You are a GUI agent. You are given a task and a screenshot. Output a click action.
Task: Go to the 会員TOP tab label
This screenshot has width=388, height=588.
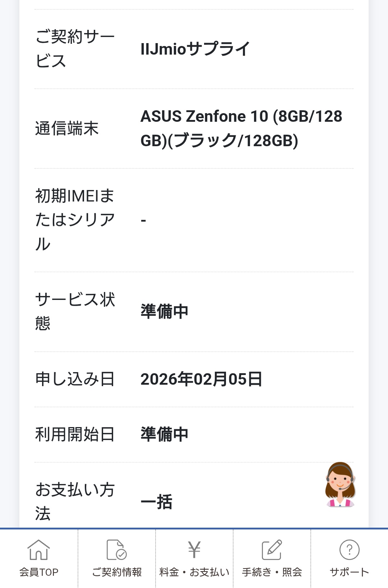click(38, 572)
